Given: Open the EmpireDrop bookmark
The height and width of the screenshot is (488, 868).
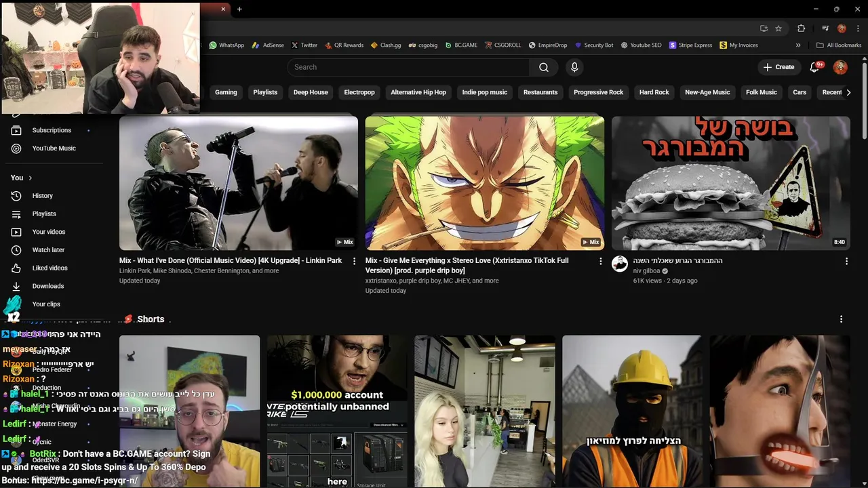Looking at the screenshot, I should click(547, 45).
